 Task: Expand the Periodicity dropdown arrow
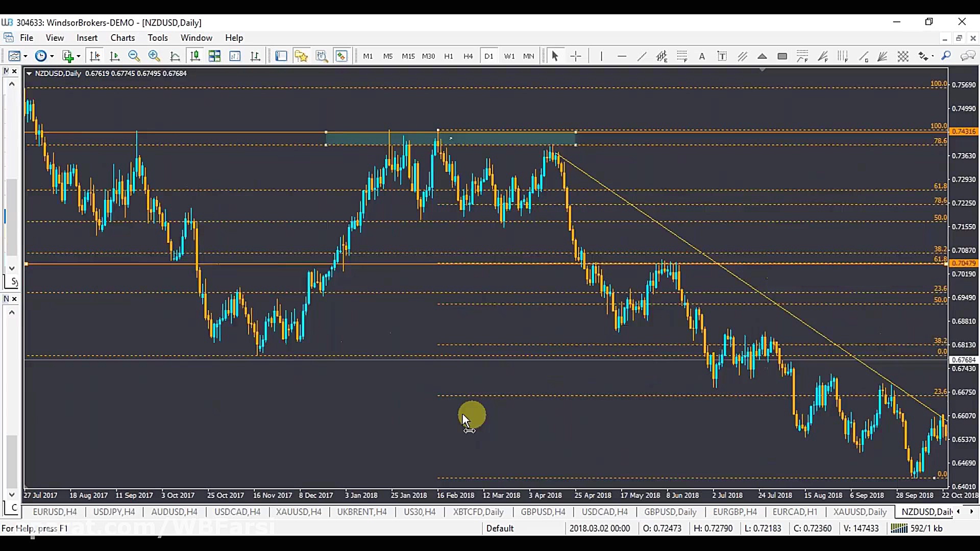(52, 56)
